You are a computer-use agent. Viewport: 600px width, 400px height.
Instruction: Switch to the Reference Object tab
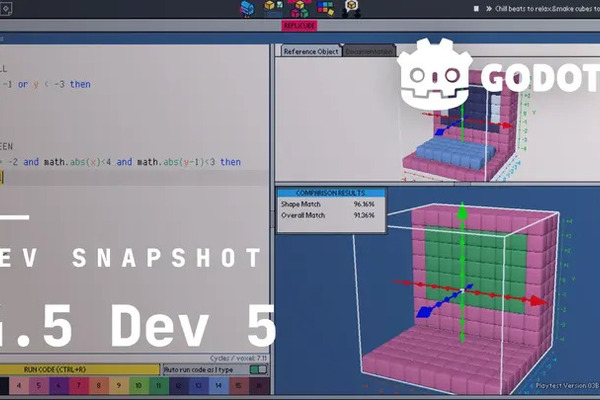click(310, 50)
